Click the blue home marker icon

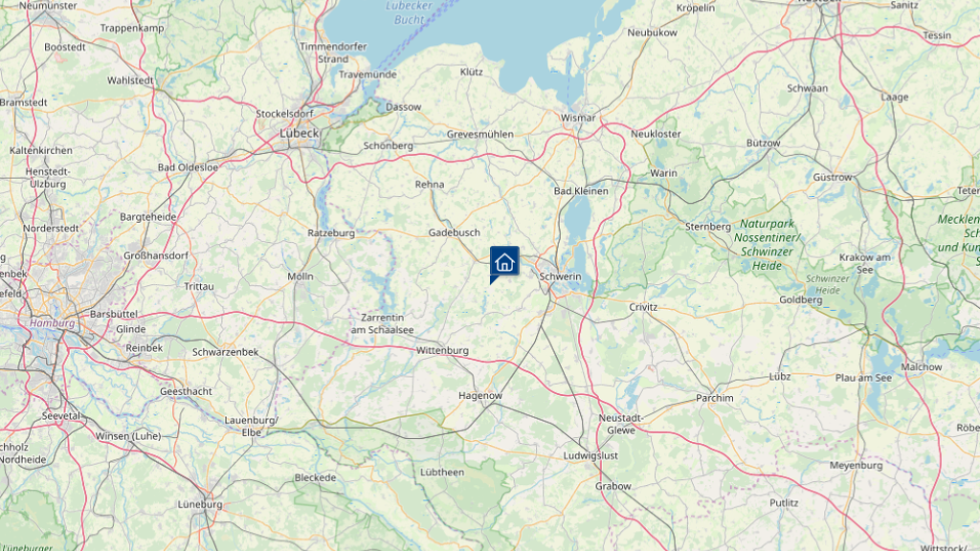coord(504,262)
